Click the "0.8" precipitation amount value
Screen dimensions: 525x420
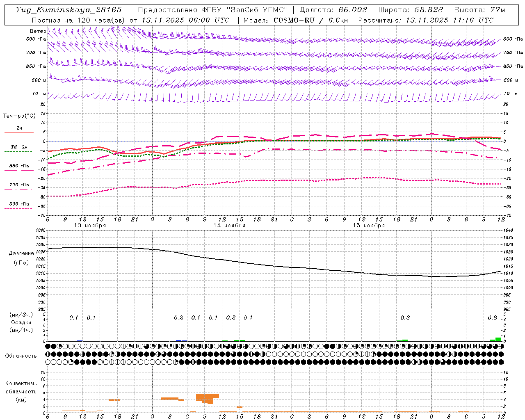coord(492,318)
